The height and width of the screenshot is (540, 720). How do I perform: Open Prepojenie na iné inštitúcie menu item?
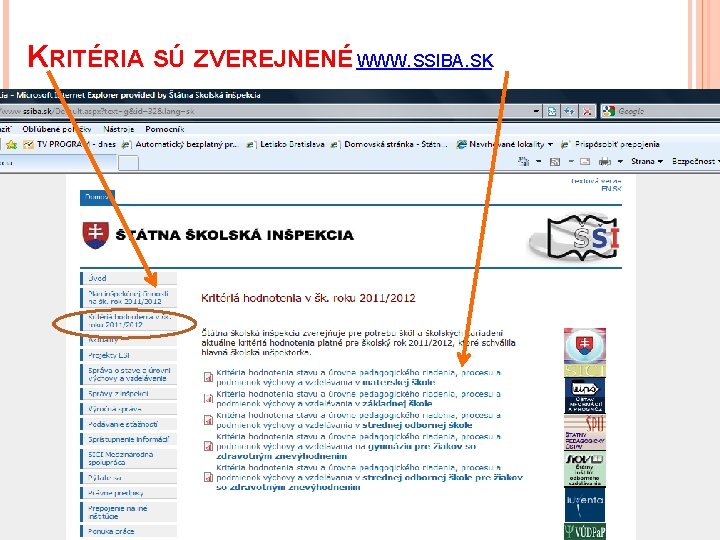click(129, 512)
